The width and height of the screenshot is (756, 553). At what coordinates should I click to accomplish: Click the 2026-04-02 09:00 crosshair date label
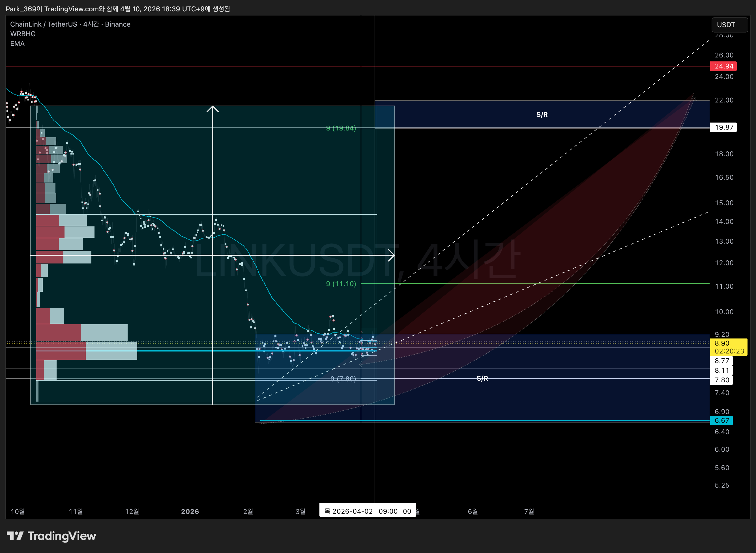(368, 511)
